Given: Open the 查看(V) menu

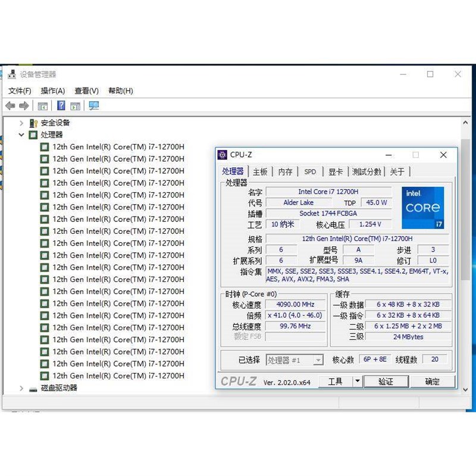Looking at the screenshot, I should [x=86, y=91].
